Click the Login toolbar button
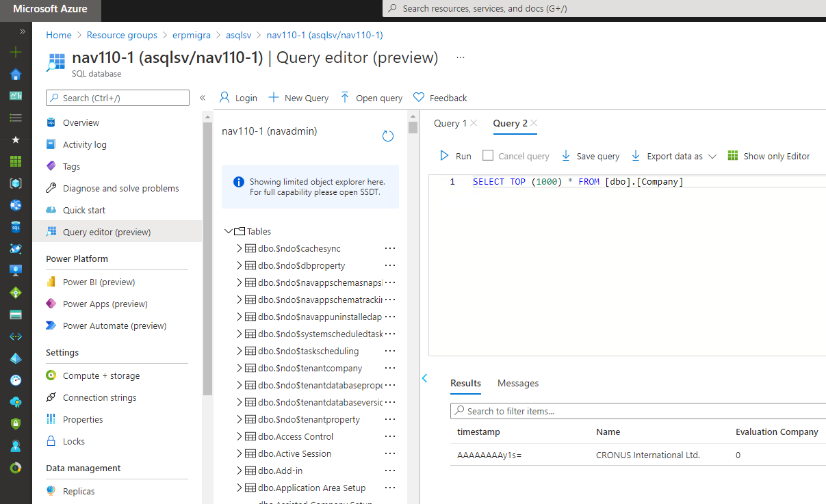Image resolution: width=826 pixels, height=504 pixels. pos(238,98)
